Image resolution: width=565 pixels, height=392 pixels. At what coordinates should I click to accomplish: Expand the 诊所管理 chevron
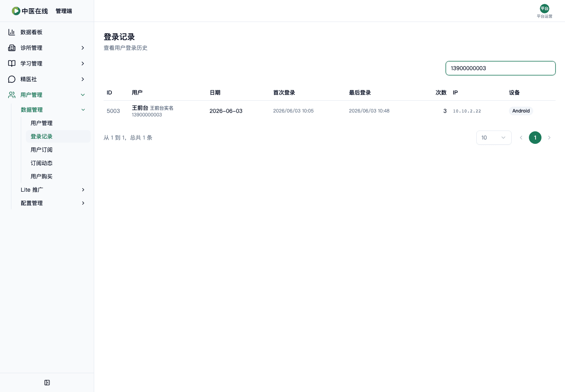[x=83, y=48]
